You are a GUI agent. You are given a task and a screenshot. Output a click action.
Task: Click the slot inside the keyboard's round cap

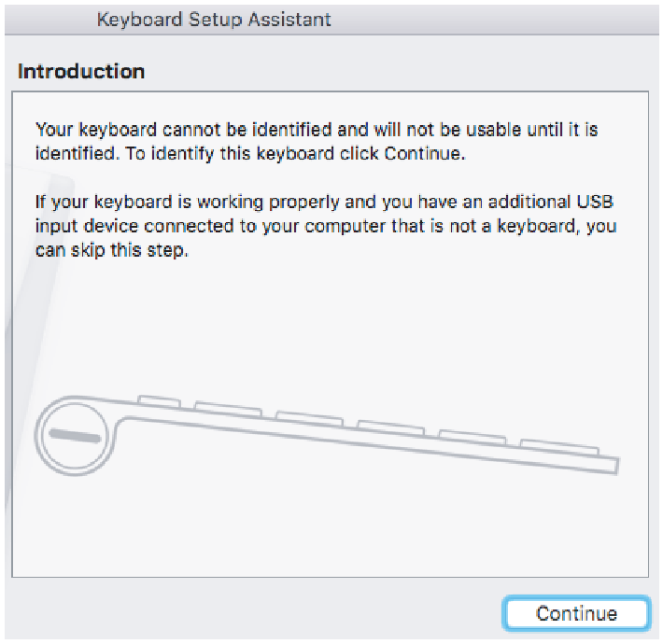[x=76, y=436]
